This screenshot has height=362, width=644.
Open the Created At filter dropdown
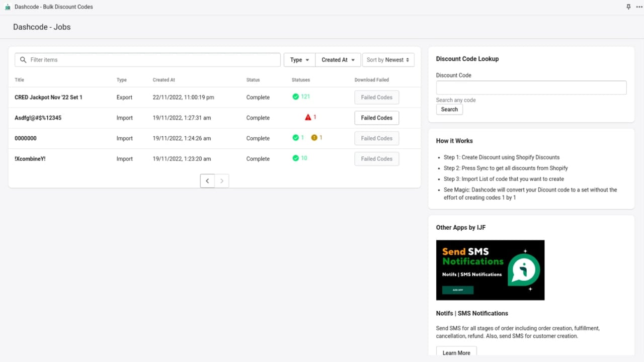click(x=338, y=60)
